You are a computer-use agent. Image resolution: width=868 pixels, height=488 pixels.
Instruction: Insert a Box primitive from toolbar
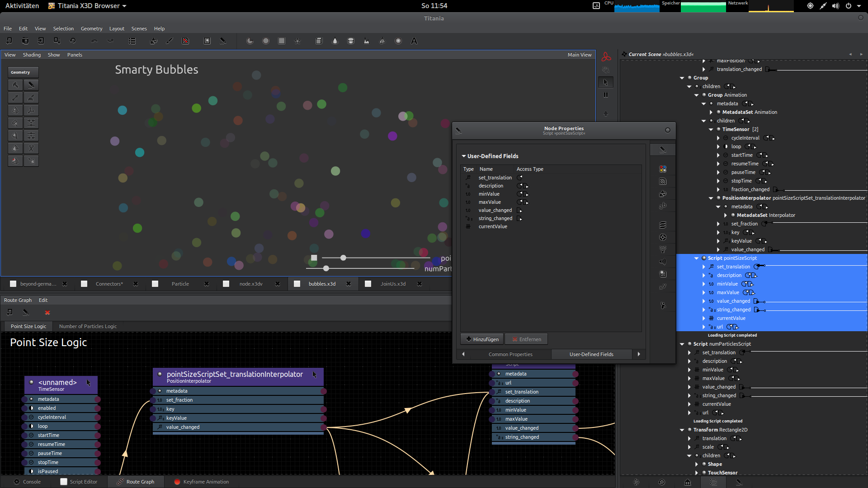(x=319, y=41)
